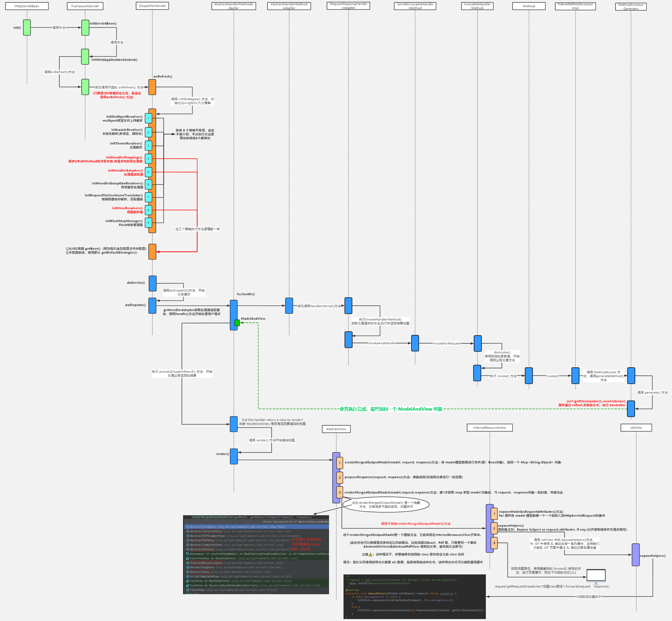Click step 9 box for initFlashMapManager()
The image size is (672, 621).
coord(148,222)
